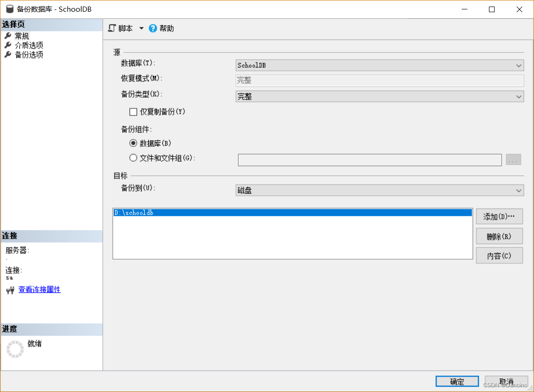The width and height of the screenshot is (534, 392).
Task: Click the blue help question mark icon
Action: [153, 28]
